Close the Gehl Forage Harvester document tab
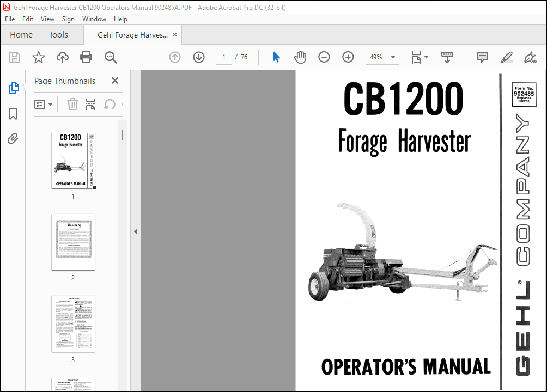 pyautogui.click(x=175, y=34)
